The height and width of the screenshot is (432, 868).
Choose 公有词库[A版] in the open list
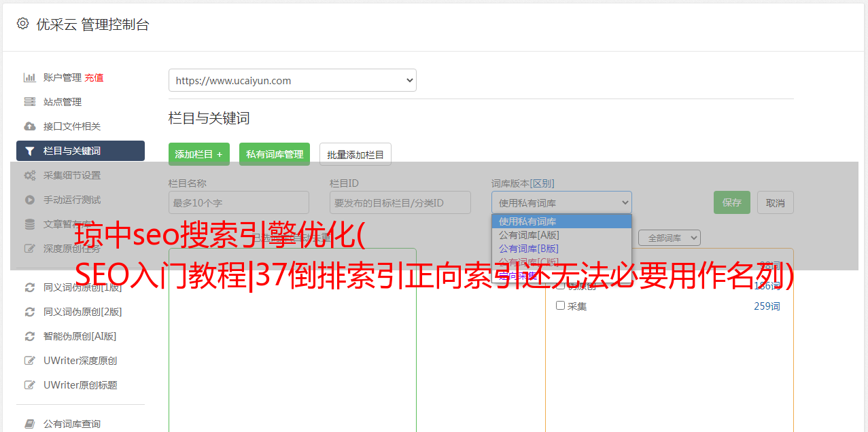[x=561, y=235]
